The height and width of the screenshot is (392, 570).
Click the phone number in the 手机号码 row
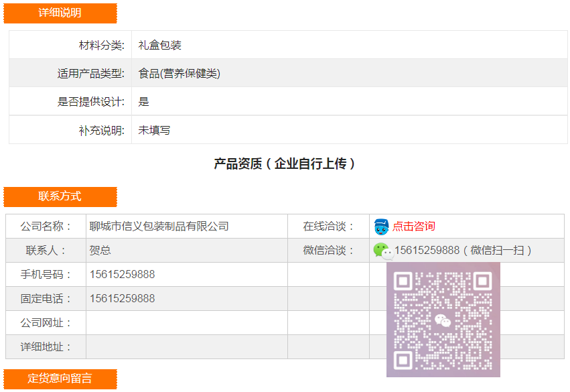[x=123, y=275]
